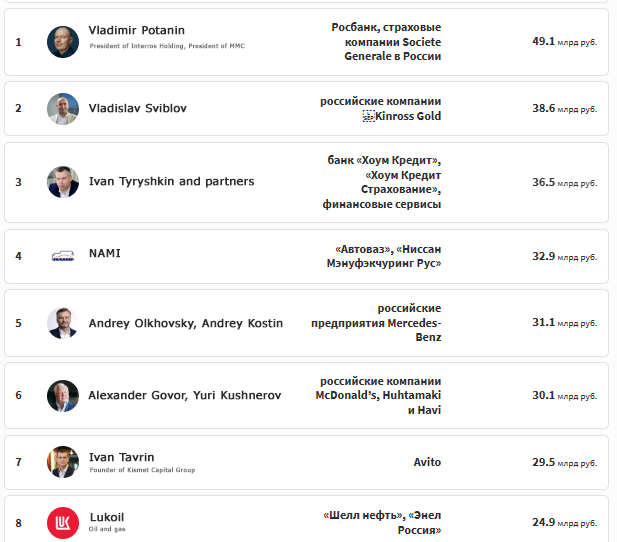Select the 49.1 млрд руб. value
Viewport: 617px width, 542px height.
coord(565,41)
